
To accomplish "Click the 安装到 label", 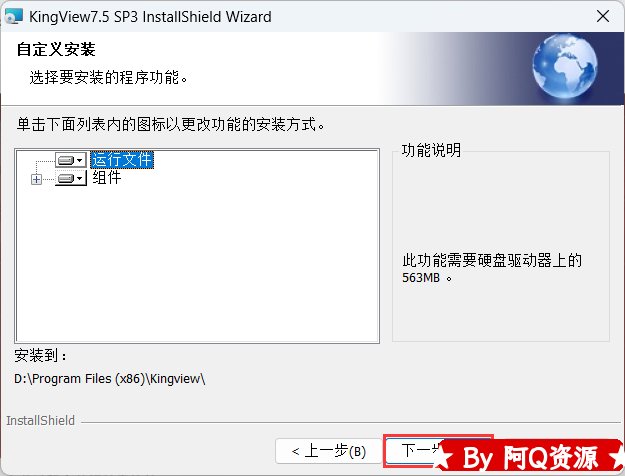I will [x=40, y=355].
